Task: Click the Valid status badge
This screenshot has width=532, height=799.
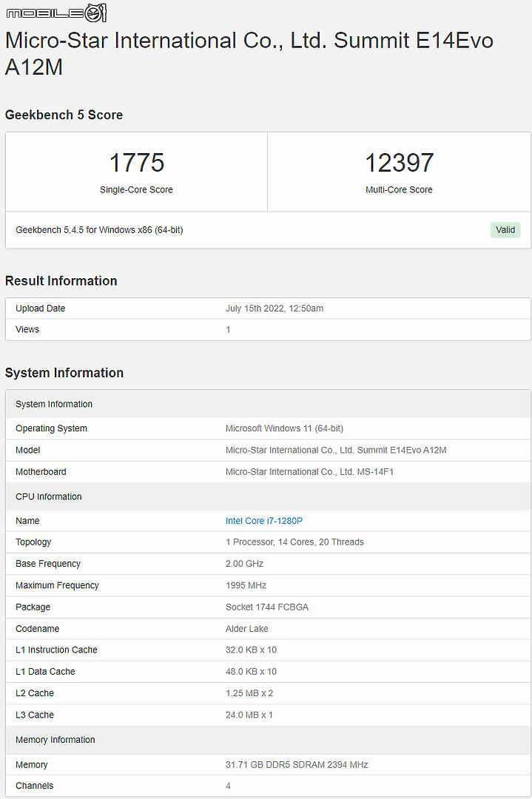Action: 505,230
